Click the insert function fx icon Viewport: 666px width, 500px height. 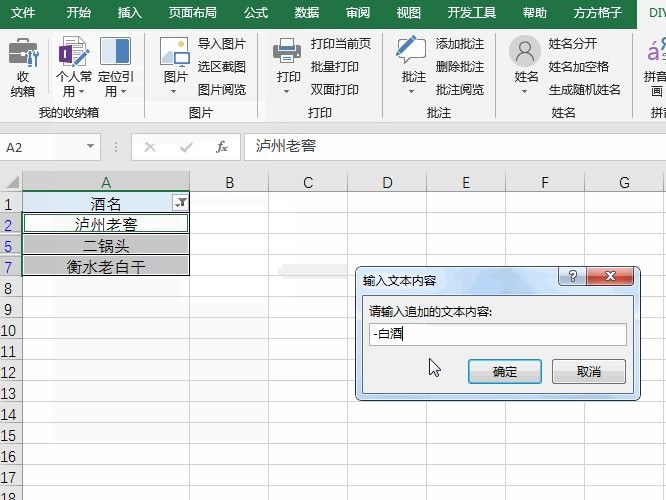[222, 147]
